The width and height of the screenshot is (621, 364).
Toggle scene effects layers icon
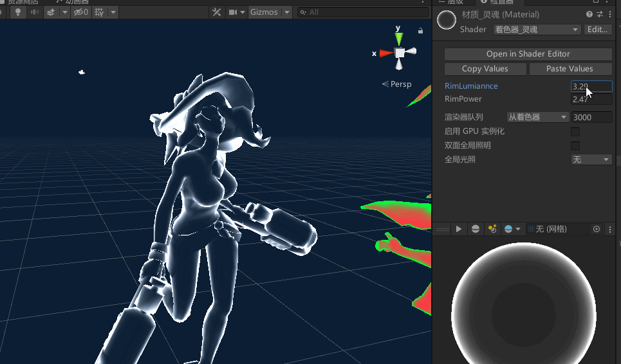point(51,12)
